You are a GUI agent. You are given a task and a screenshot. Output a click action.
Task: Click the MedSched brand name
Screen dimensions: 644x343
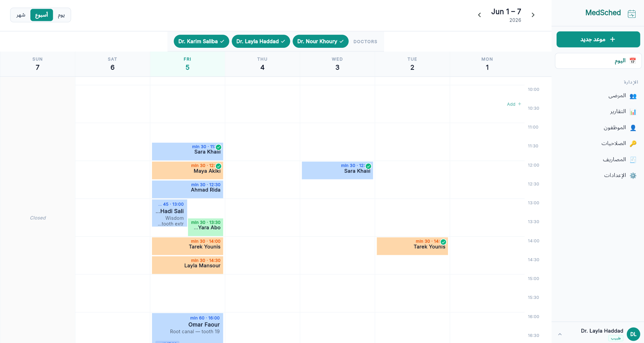click(603, 13)
